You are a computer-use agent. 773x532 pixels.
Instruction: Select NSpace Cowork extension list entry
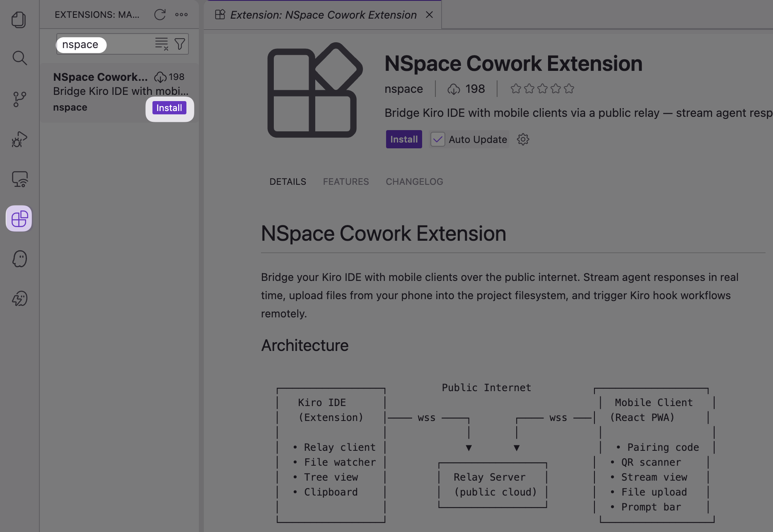pos(119,92)
